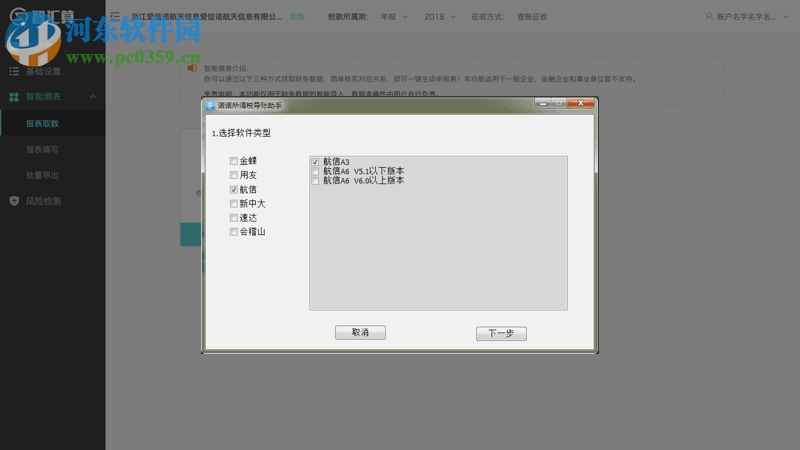The image size is (800, 450).
Task: Check 航信A6 V5.1以下版本 option
Action: [x=315, y=171]
